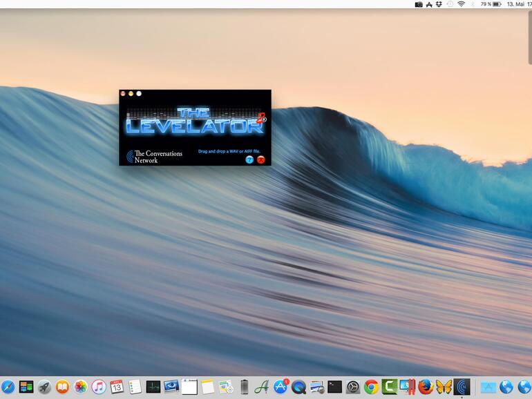Open Google Chrome from the dock
Image resolution: width=532 pixels, height=399 pixels.
click(x=371, y=387)
